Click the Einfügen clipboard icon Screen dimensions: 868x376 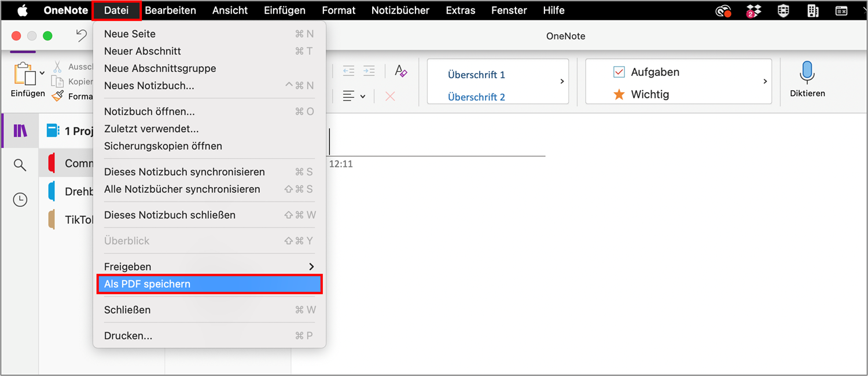coord(24,74)
